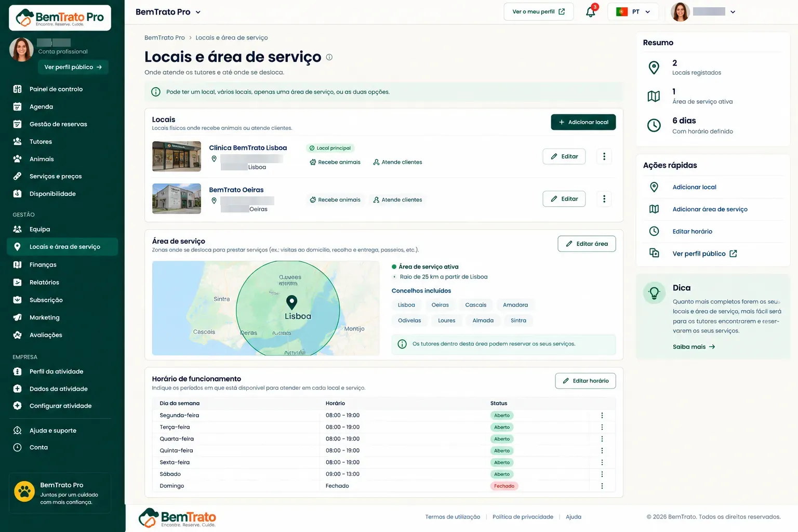This screenshot has height=532, width=798.
Task: Open row options for Quinta-feira
Action: click(x=602, y=450)
